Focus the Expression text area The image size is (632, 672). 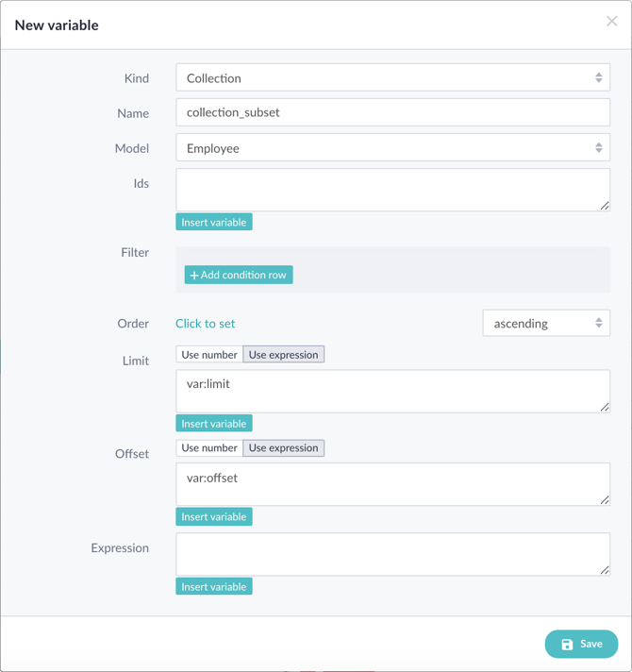pyautogui.click(x=392, y=554)
